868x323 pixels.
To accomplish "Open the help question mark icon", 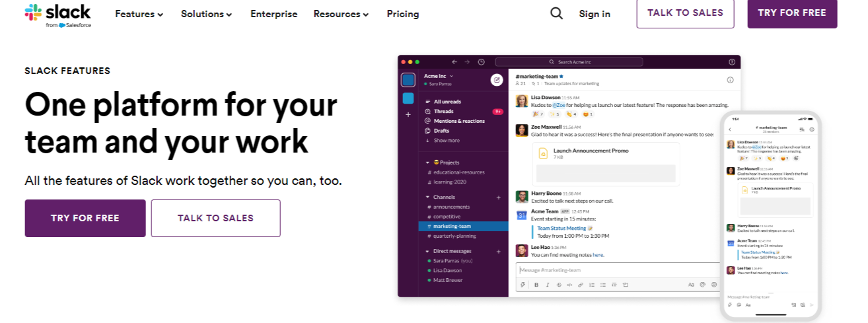I will [x=732, y=62].
